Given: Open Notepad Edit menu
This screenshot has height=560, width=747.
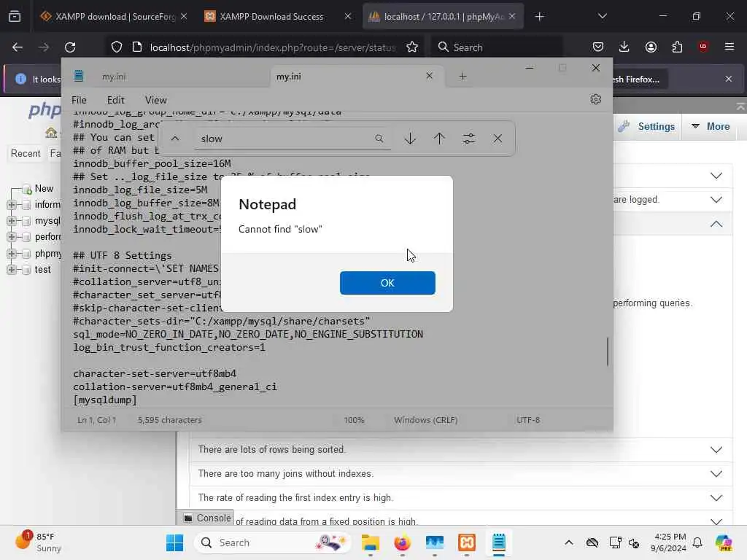Looking at the screenshot, I should coord(116,100).
